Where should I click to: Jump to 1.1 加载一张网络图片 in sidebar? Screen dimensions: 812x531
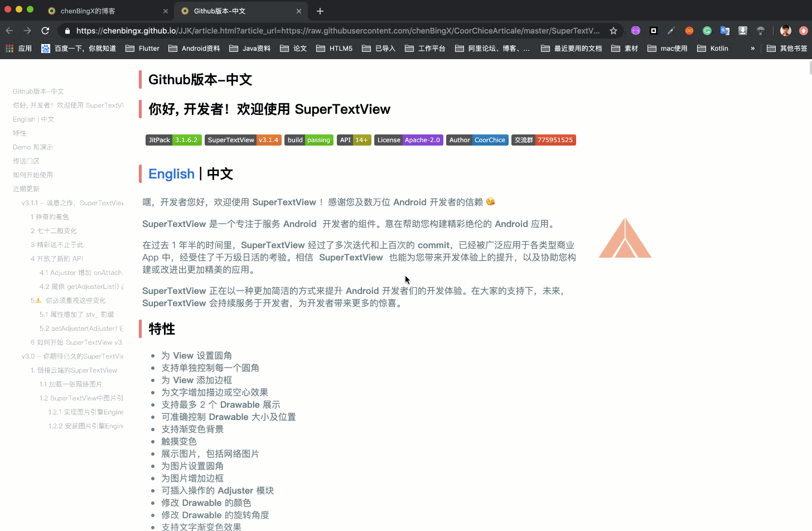pos(71,384)
